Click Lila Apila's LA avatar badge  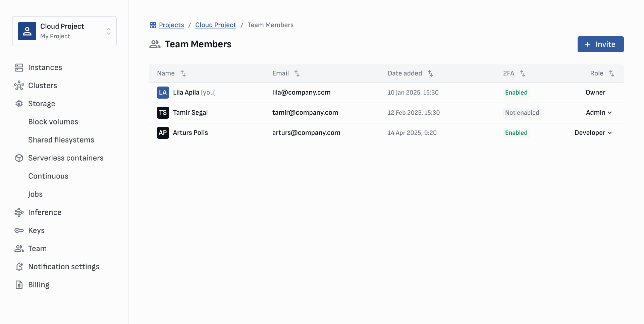click(x=163, y=93)
